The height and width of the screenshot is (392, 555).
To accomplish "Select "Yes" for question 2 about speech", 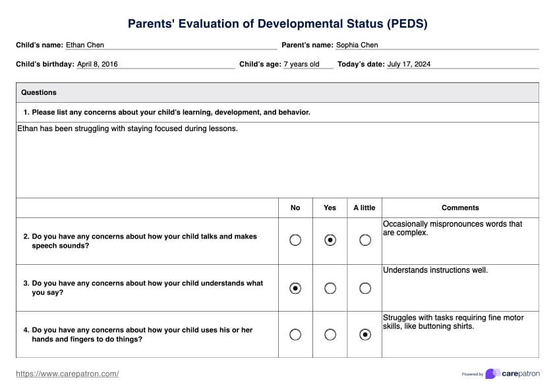I will tap(330, 240).
